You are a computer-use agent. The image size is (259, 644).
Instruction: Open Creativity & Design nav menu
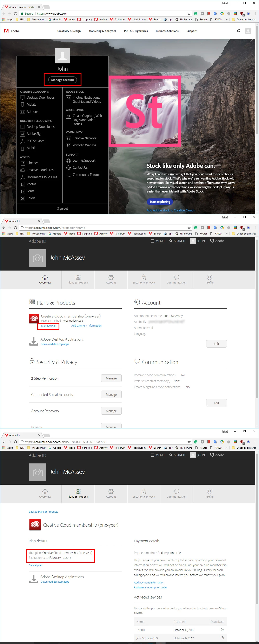pyautogui.click(x=69, y=31)
